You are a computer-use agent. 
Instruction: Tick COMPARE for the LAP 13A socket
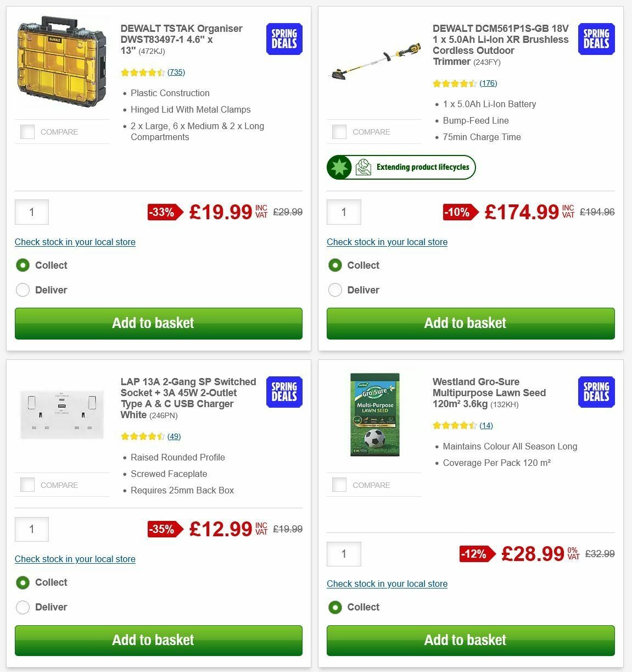tap(27, 485)
